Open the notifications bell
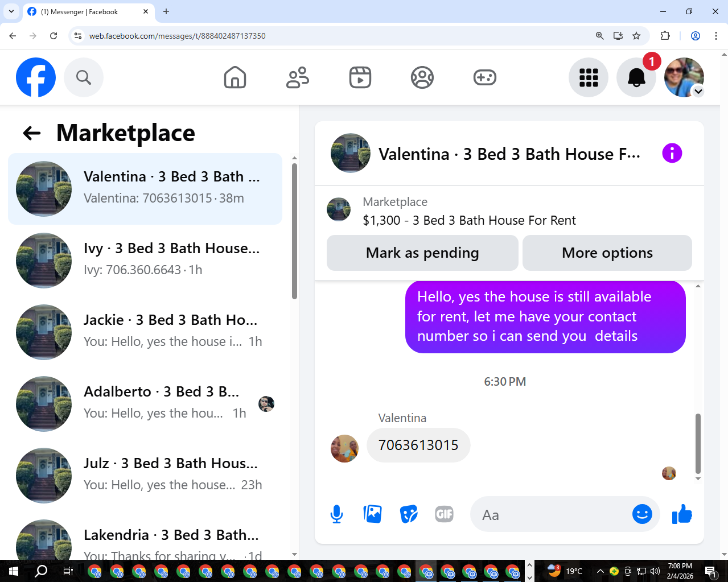This screenshot has height=582, width=728. click(x=636, y=77)
